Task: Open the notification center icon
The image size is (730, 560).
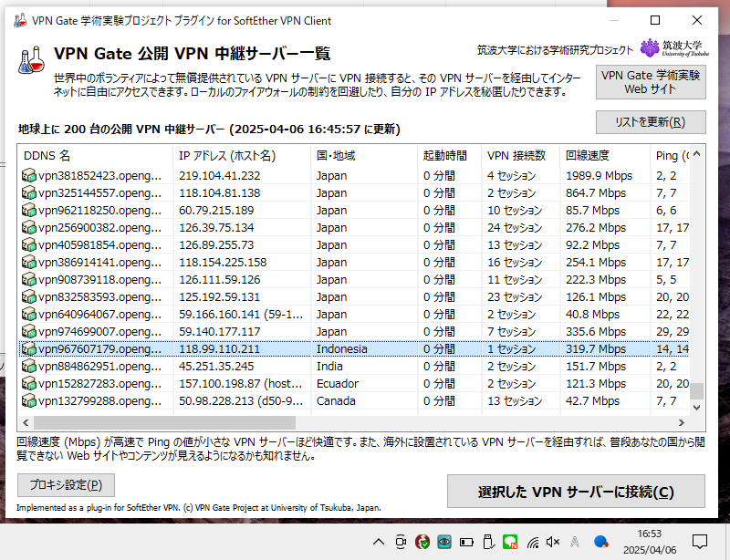Action: pyautogui.click(x=700, y=542)
